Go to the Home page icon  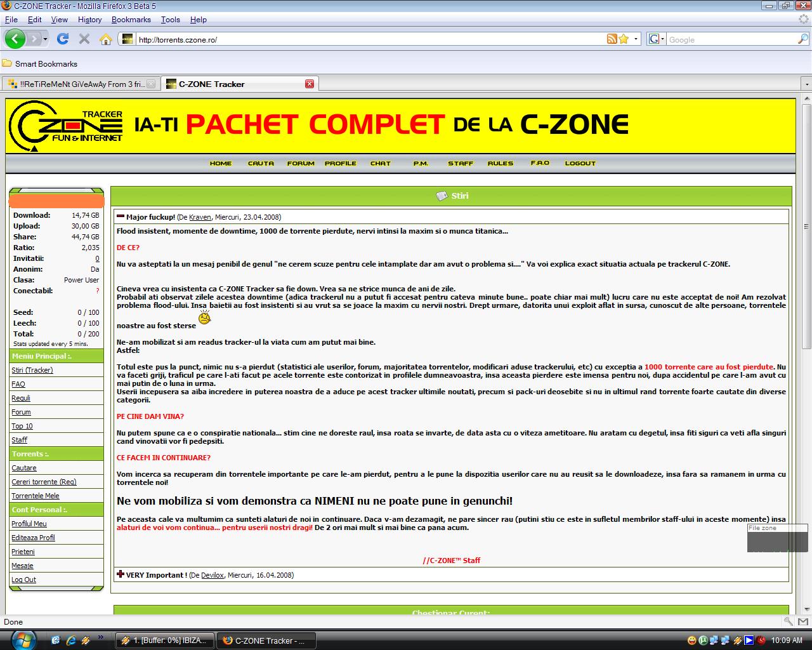(x=105, y=39)
